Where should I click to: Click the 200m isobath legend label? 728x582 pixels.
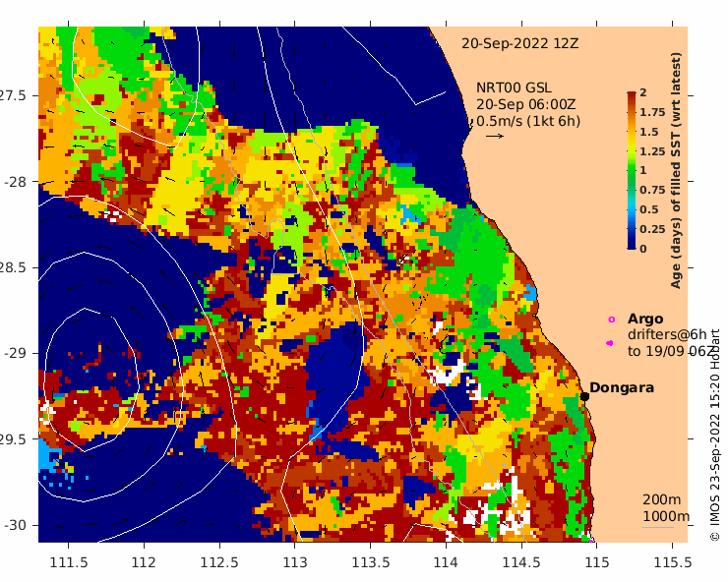tap(662, 499)
